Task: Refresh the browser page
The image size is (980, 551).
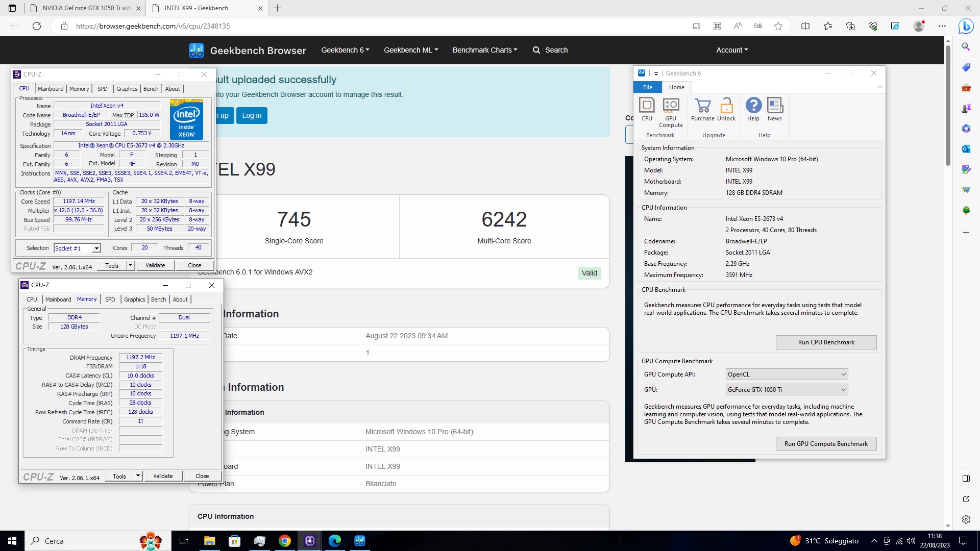Action: tap(37, 26)
